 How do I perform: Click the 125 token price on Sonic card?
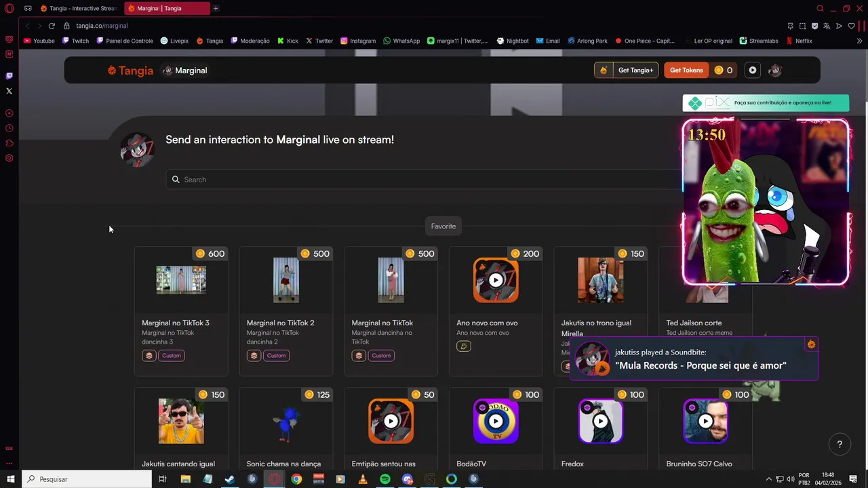point(317,394)
